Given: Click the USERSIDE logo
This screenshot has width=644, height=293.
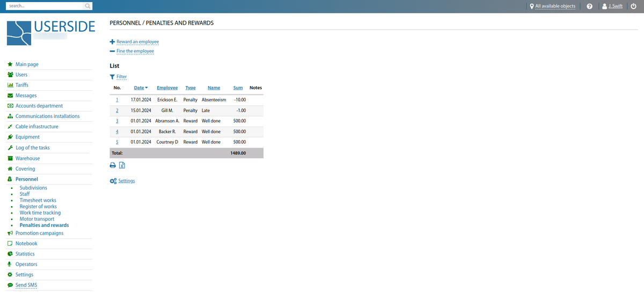Looking at the screenshot, I should (x=51, y=33).
